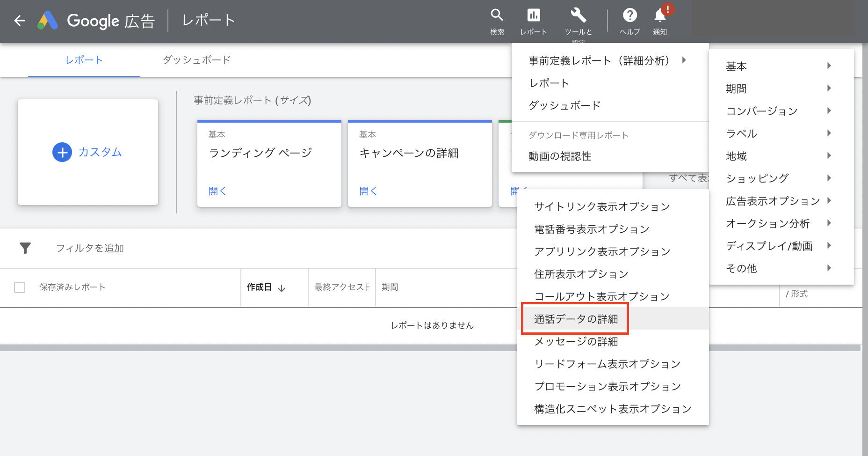Image resolution: width=868 pixels, height=456 pixels.
Task: Expand the 事前定義レポート（詳細分析） submenu
Action: [x=608, y=60]
